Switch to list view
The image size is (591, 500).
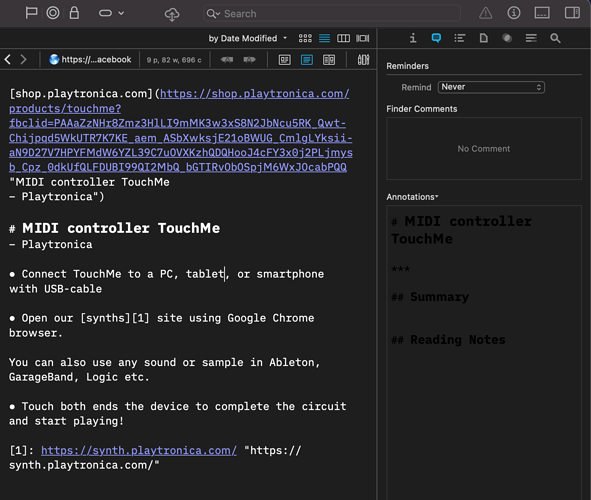tap(324, 38)
